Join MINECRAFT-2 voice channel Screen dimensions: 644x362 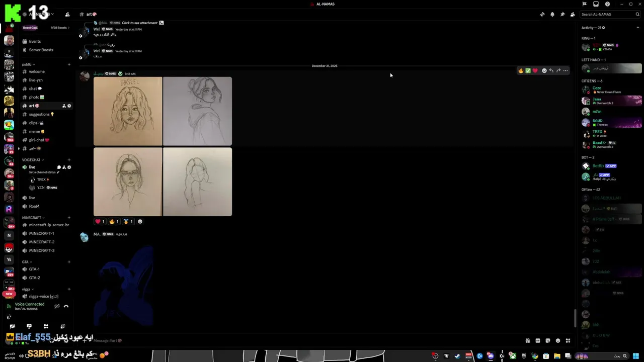tap(45, 242)
